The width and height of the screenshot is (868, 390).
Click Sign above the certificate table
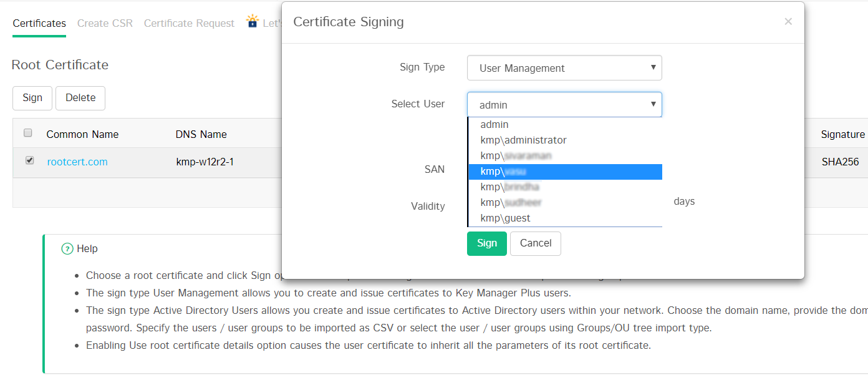(32, 98)
